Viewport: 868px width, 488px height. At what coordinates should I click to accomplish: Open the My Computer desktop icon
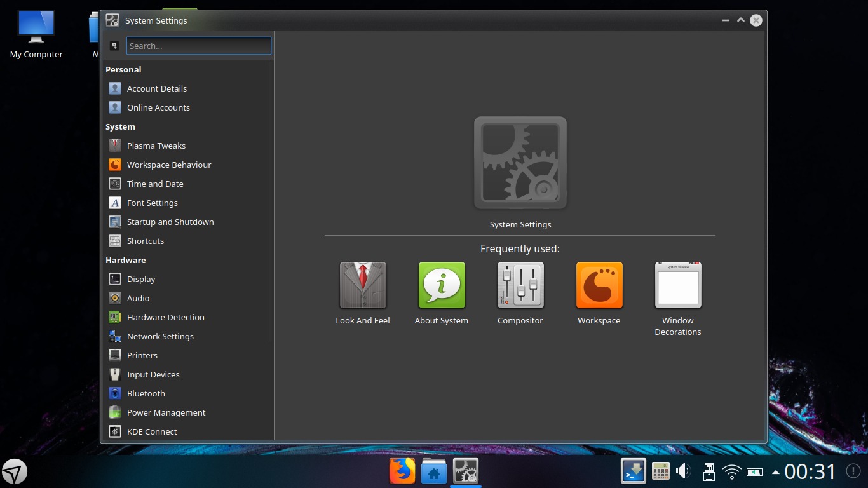[36, 35]
